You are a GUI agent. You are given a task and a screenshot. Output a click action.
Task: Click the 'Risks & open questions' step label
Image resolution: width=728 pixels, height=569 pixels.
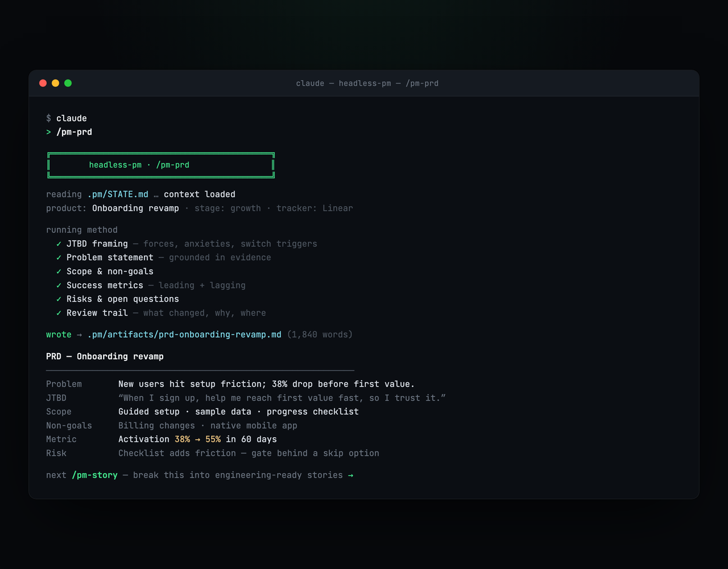click(x=123, y=299)
